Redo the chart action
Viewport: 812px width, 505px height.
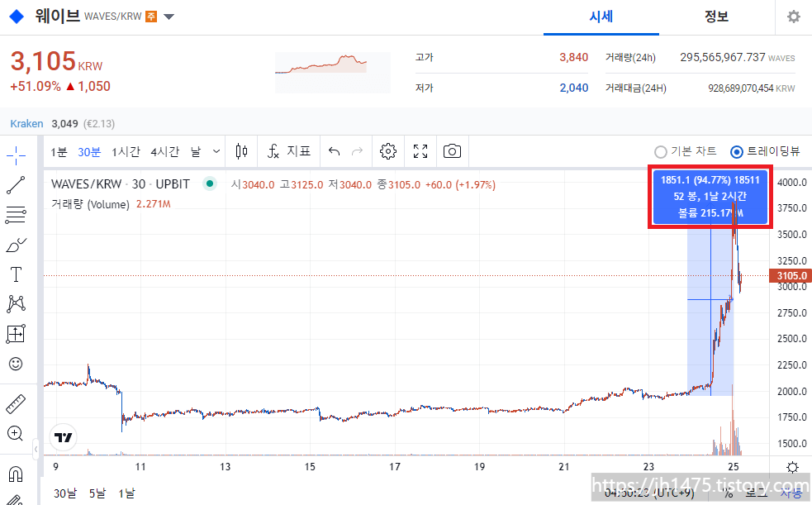click(x=358, y=151)
